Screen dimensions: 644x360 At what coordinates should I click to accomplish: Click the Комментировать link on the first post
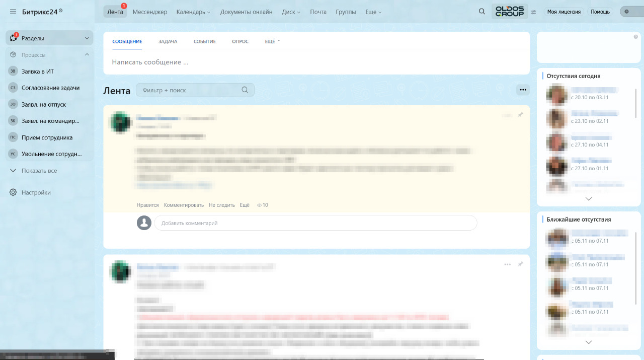tap(184, 205)
